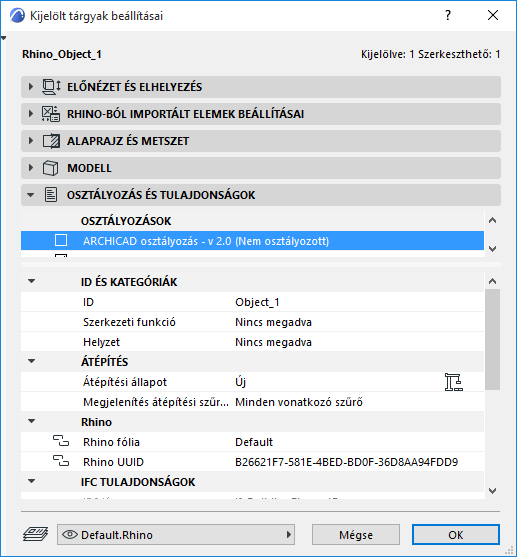Click the Szerkezeti funkció label
The image size is (517, 557).
129,322
